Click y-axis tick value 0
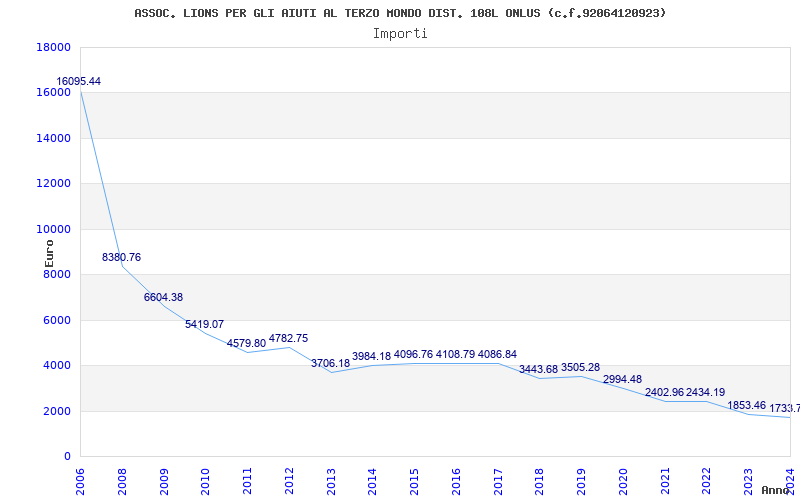The image size is (800, 500). pyautogui.click(x=67, y=456)
